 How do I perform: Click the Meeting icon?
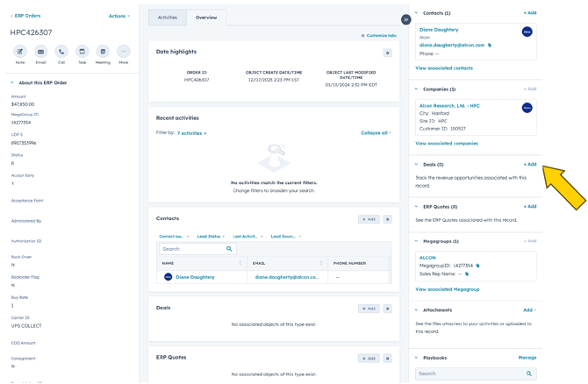(103, 52)
